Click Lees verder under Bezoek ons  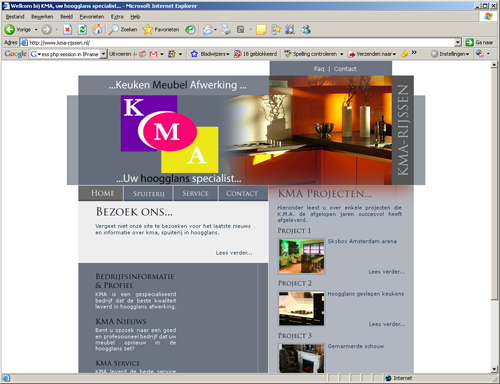click(x=234, y=253)
